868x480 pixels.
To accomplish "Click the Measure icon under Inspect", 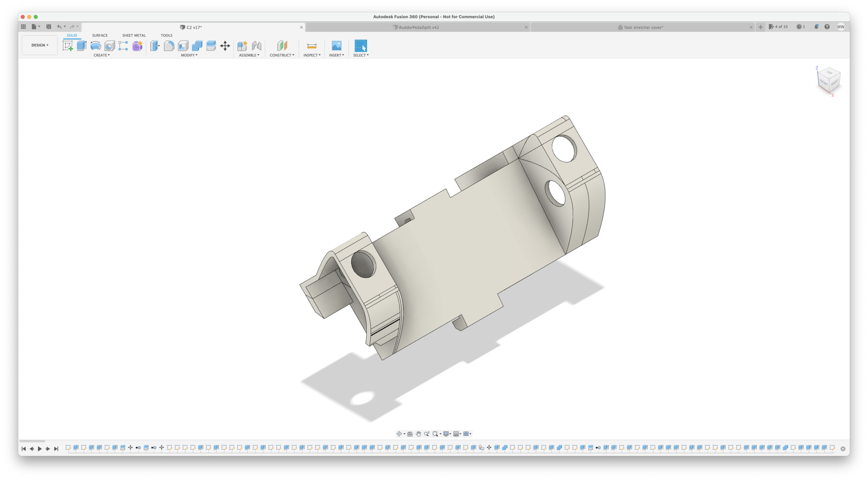I will [312, 45].
